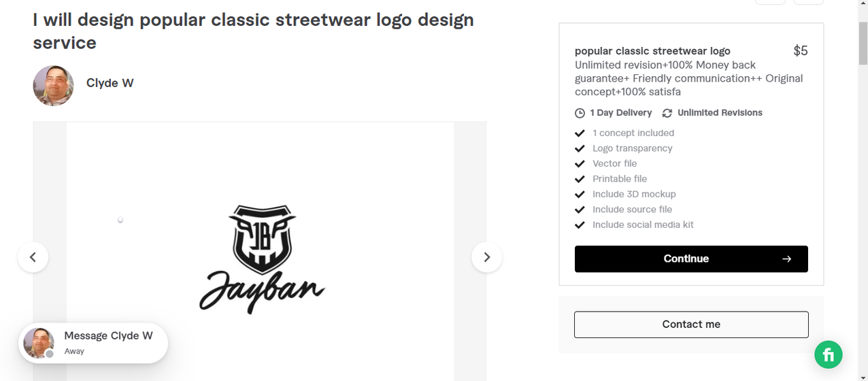Open the Message Clyde W chat popup
The image size is (868, 381).
pos(107,336)
